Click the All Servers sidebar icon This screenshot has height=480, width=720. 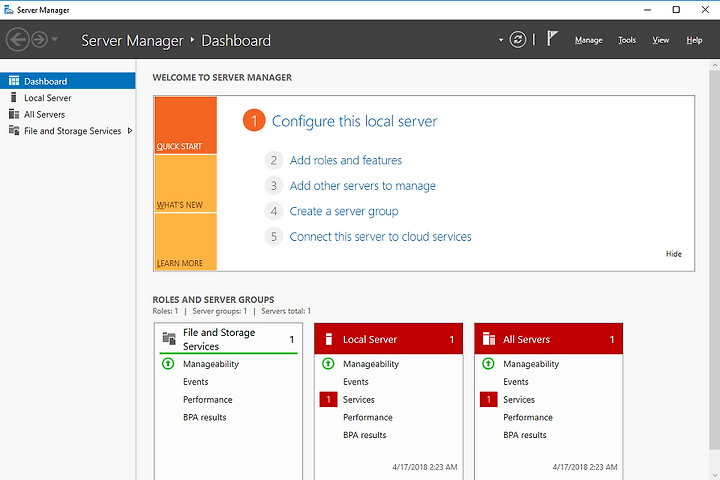(14, 114)
